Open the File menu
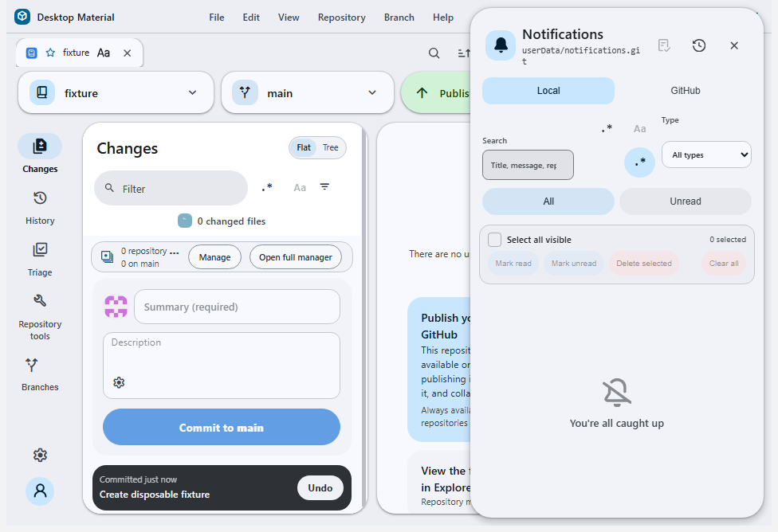Image resolution: width=778 pixels, height=532 pixels. (216, 18)
